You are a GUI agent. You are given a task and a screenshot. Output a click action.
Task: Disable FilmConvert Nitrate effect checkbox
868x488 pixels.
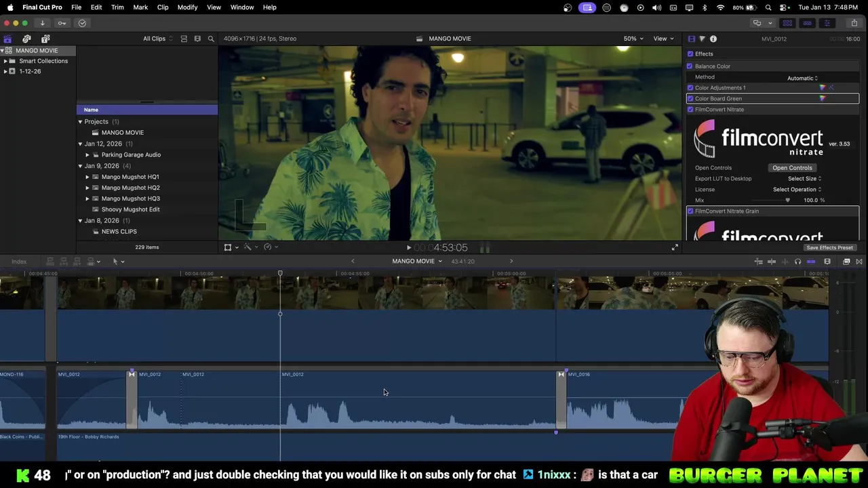click(690, 109)
